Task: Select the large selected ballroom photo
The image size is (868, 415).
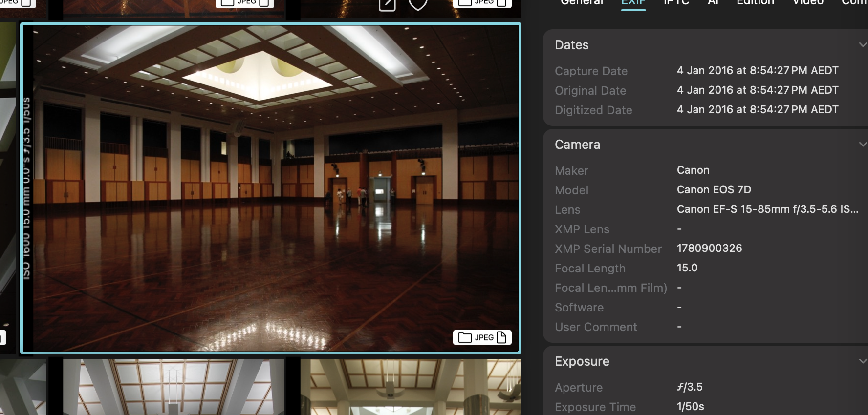Action: (271, 188)
